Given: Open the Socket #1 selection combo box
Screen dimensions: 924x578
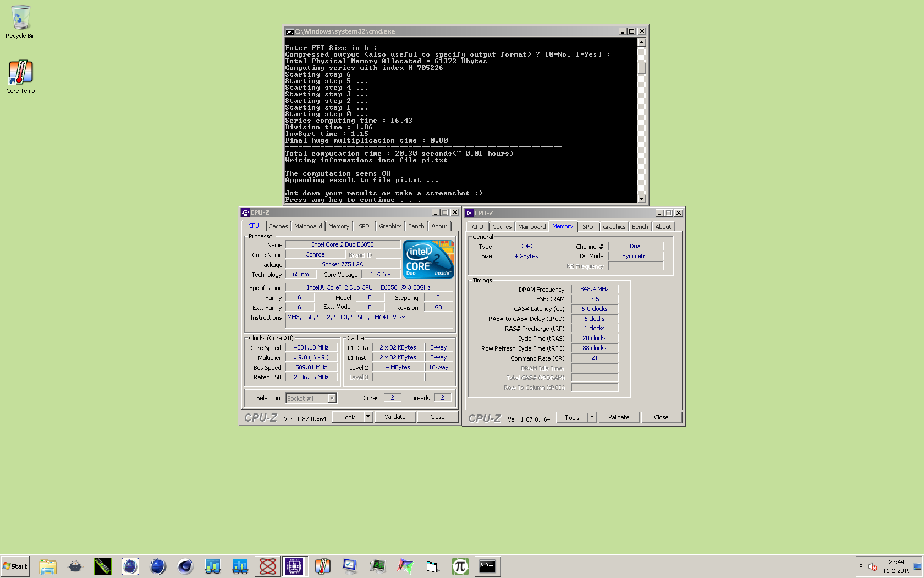Looking at the screenshot, I should [x=311, y=398].
